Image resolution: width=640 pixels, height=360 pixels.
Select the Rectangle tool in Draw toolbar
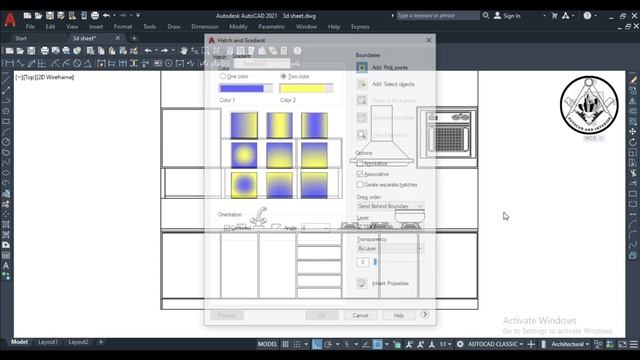[6, 121]
